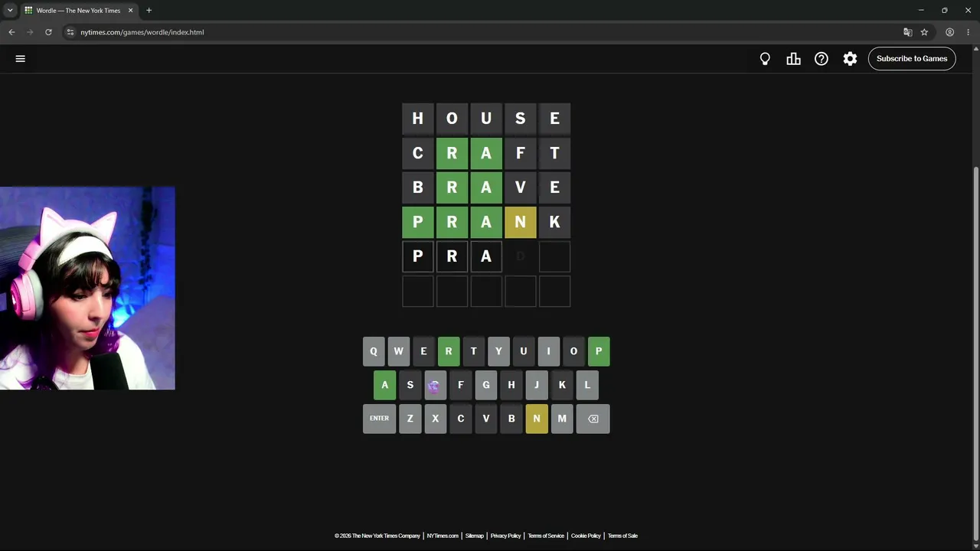The image size is (980, 551).
Task: Tap the T key on the on-screen keyboard
Action: (473, 351)
